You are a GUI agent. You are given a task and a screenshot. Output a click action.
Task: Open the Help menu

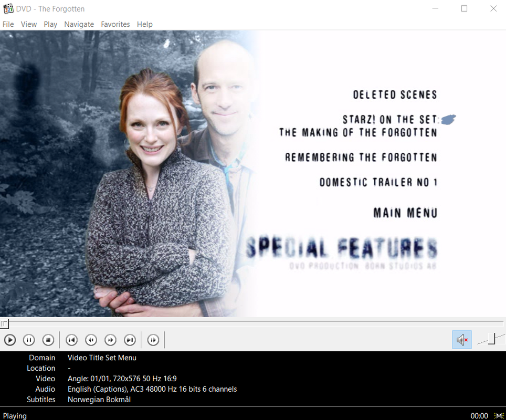[144, 24]
